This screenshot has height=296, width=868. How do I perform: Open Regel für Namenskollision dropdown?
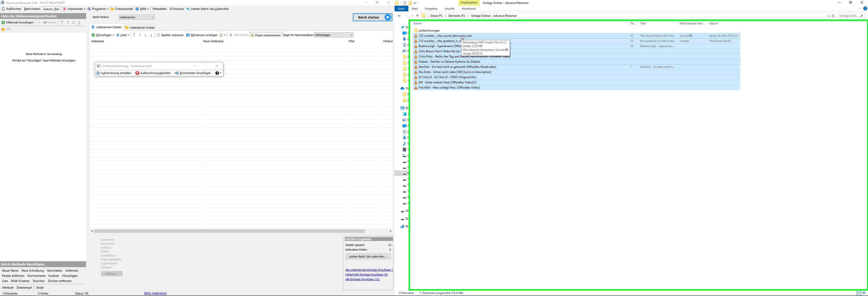click(x=334, y=35)
